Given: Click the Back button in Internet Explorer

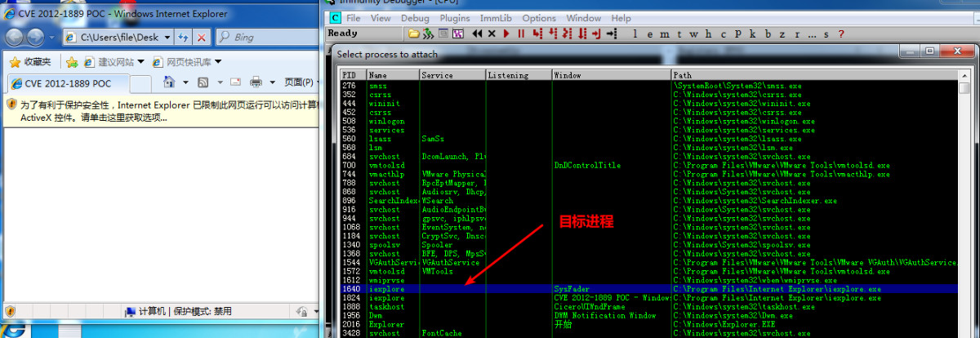Looking at the screenshot, I should click(14, 38).
